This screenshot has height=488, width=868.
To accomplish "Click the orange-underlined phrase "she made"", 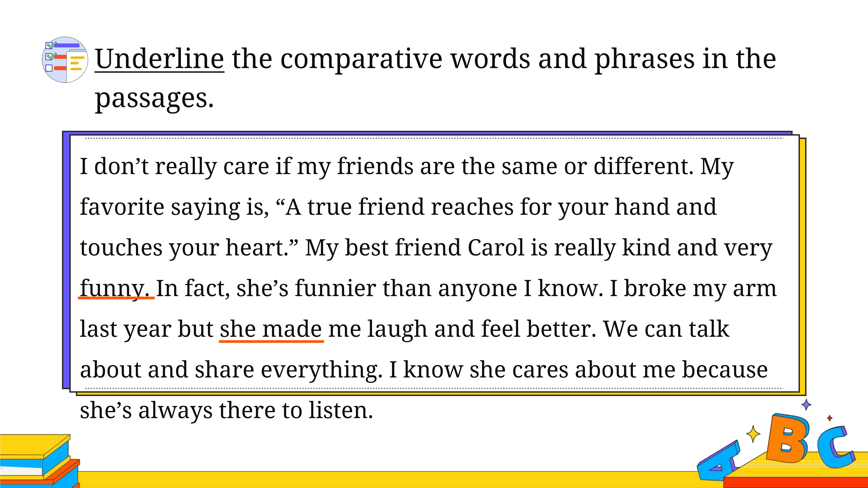I will (x=271, y=329).
